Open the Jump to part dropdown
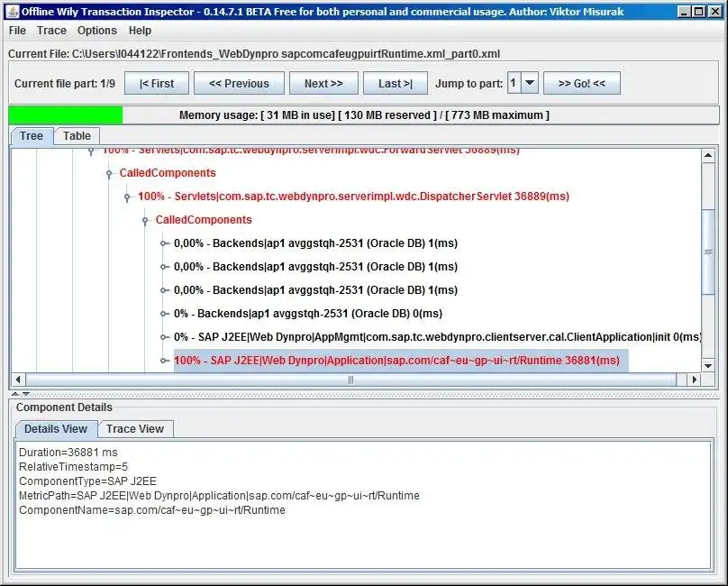 click(529, 83)
